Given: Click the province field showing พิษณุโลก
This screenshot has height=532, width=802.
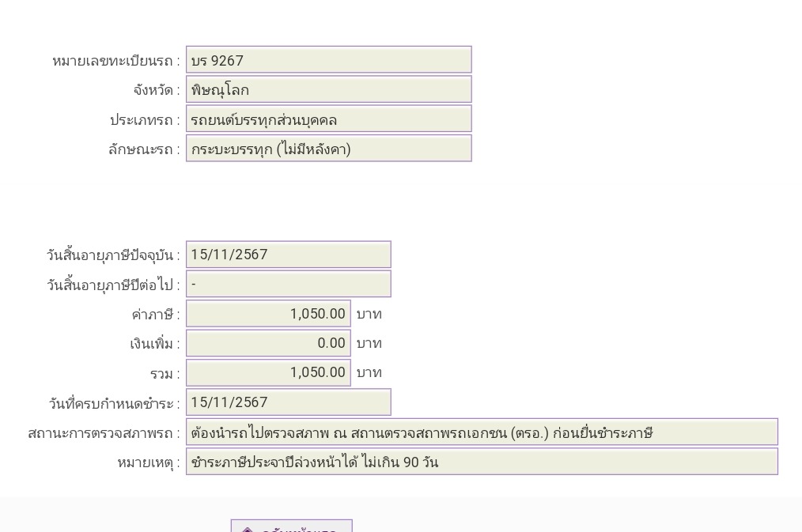Looking at the screenshot, I should click(328, 89).
